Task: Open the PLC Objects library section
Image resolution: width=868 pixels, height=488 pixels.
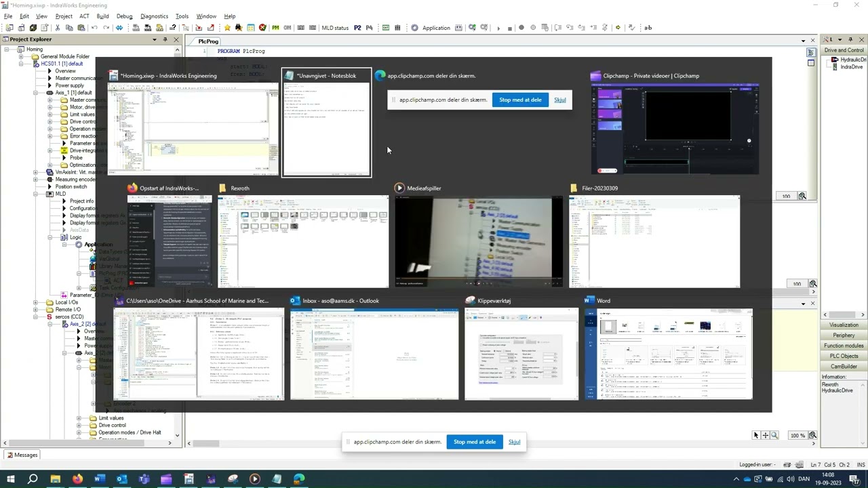Action: [844, 356]
